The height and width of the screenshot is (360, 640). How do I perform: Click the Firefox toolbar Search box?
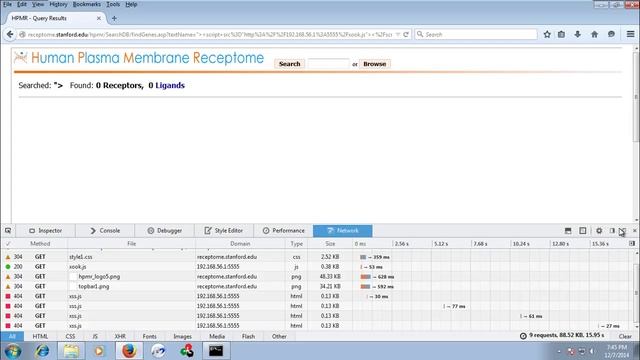pyautogui.click(x=476, y=35)
